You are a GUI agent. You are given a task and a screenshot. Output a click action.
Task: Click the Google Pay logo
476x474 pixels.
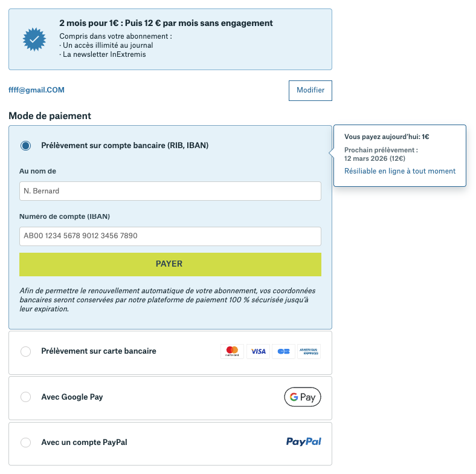[303, 397]
